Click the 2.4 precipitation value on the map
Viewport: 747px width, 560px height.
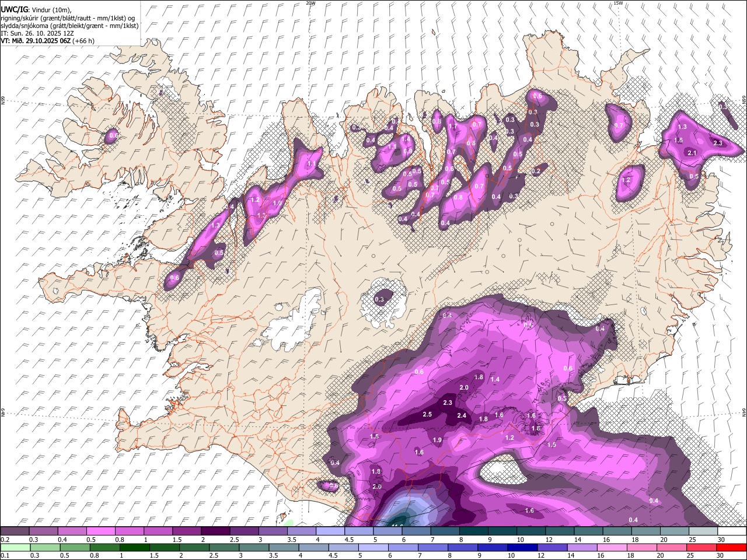(462, 415)
